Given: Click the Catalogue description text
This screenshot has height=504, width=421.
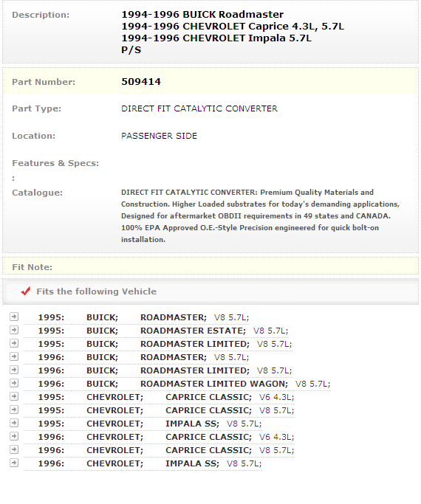Looking at the screenshot, I should click(x=260, y=215).
